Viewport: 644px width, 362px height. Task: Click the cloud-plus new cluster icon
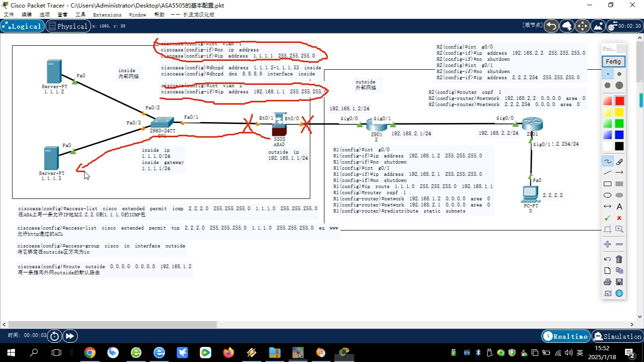[567, 26]
